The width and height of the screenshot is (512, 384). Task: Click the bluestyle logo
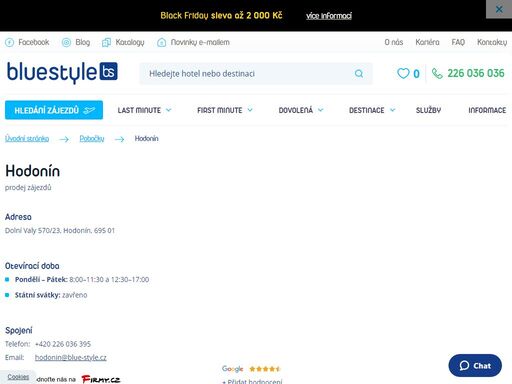62,72
